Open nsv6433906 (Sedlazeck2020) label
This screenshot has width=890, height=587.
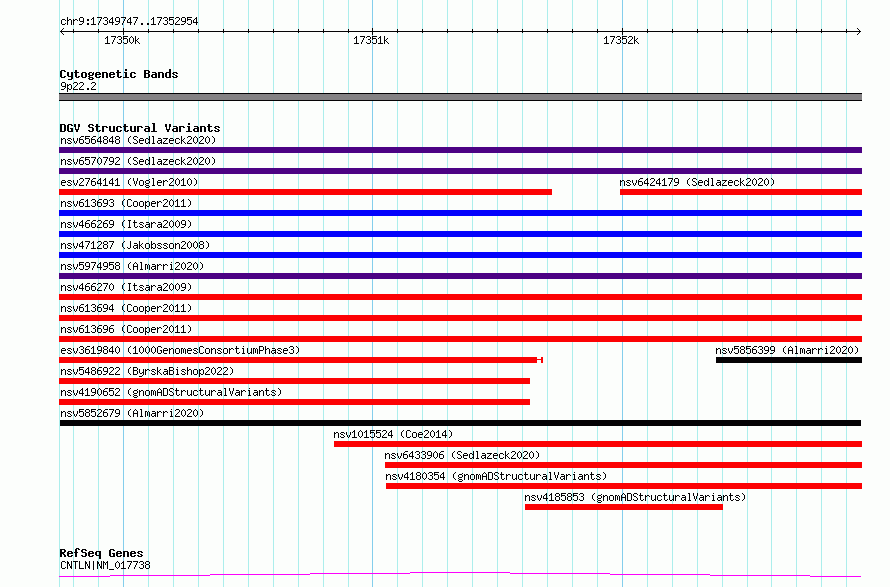(462, 455)
